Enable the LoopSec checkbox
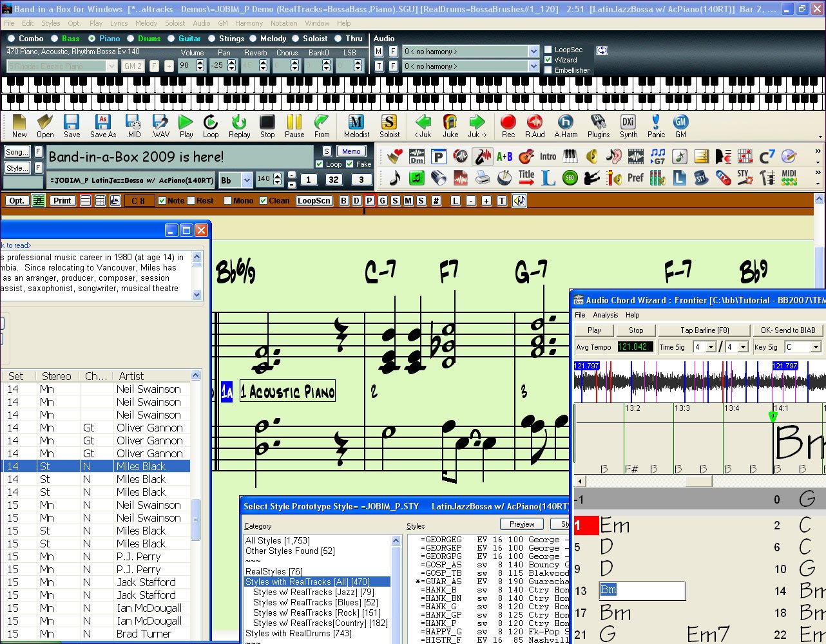Viewport: 826px width, 644px height. 548,50
